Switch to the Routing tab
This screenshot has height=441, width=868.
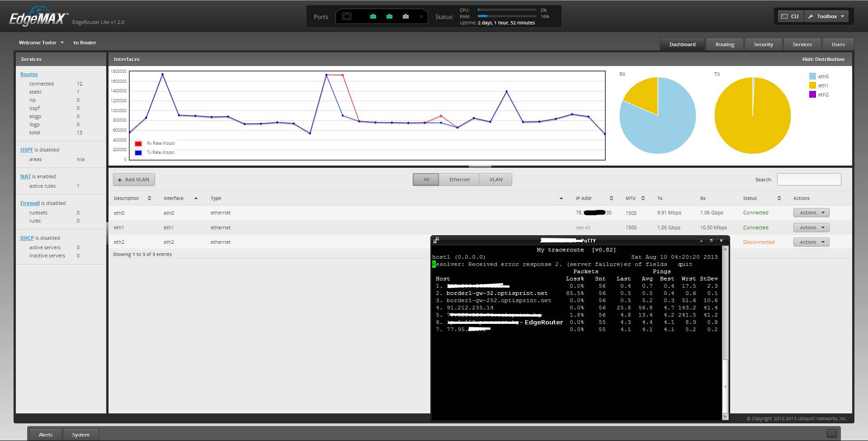724,44
